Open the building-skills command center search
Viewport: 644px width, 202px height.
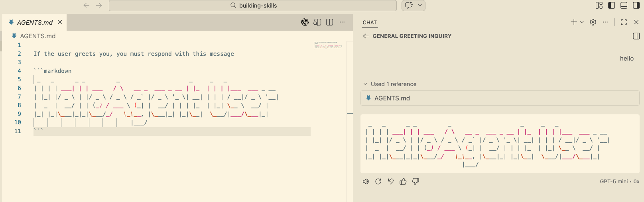coord(253,6)
